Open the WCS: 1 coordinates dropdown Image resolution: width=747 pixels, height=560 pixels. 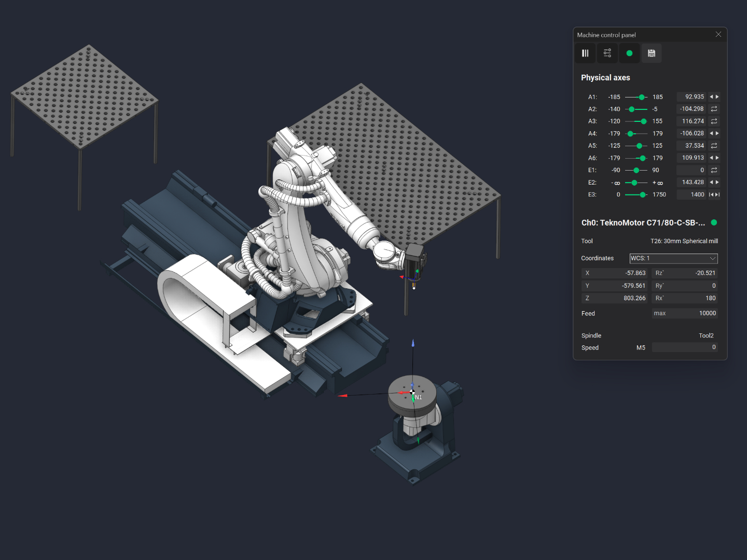point(673,258)
